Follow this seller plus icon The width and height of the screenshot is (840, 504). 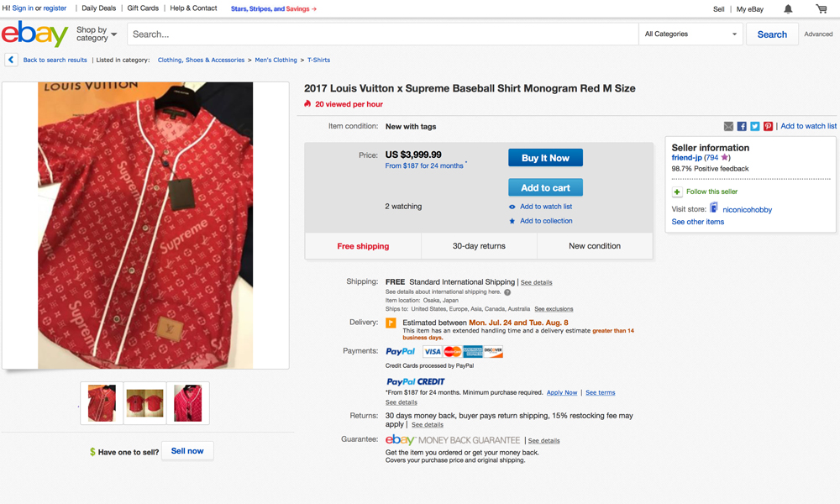pos(677,192)
